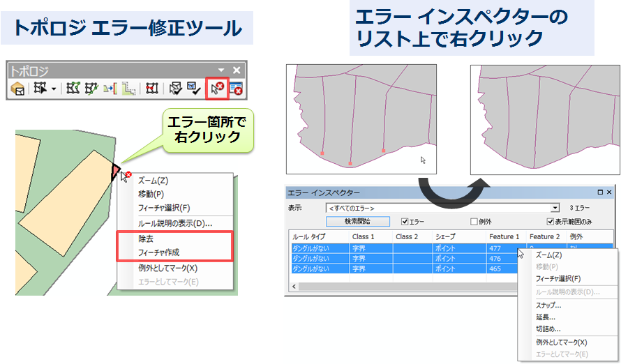Uncheck the エラー checkbox

pos(405,222)
